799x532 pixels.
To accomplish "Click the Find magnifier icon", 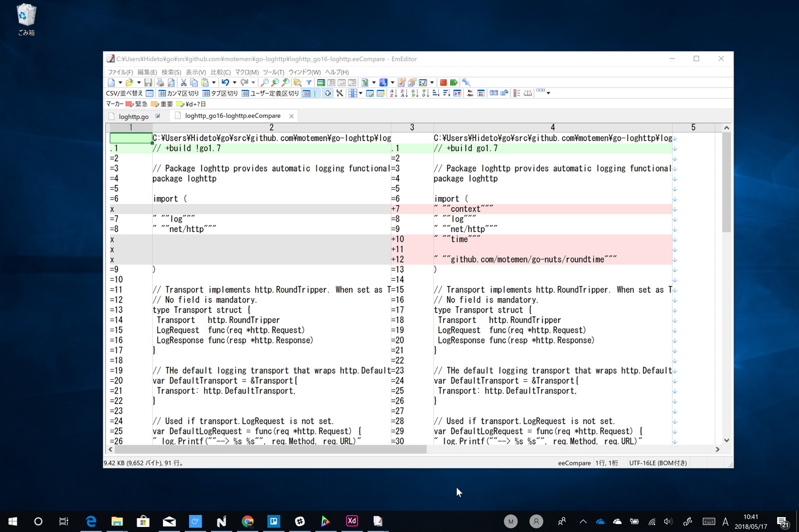I will 265,82.
